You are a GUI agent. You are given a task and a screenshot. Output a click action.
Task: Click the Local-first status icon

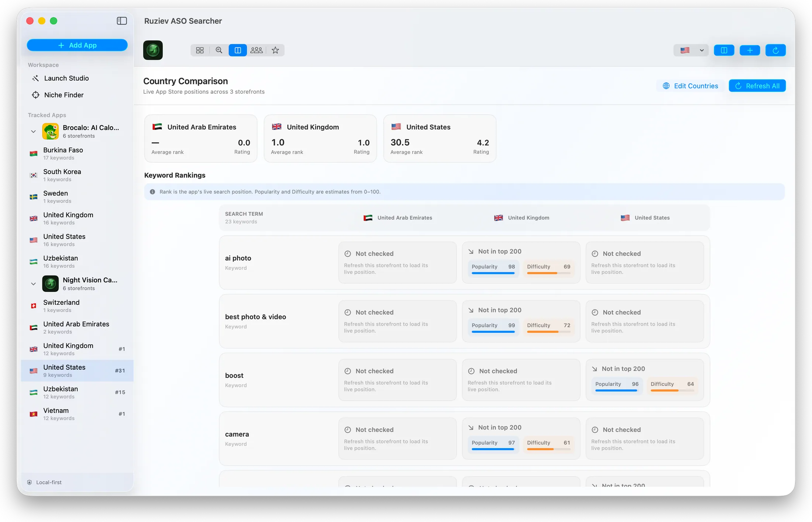[30, 482]
